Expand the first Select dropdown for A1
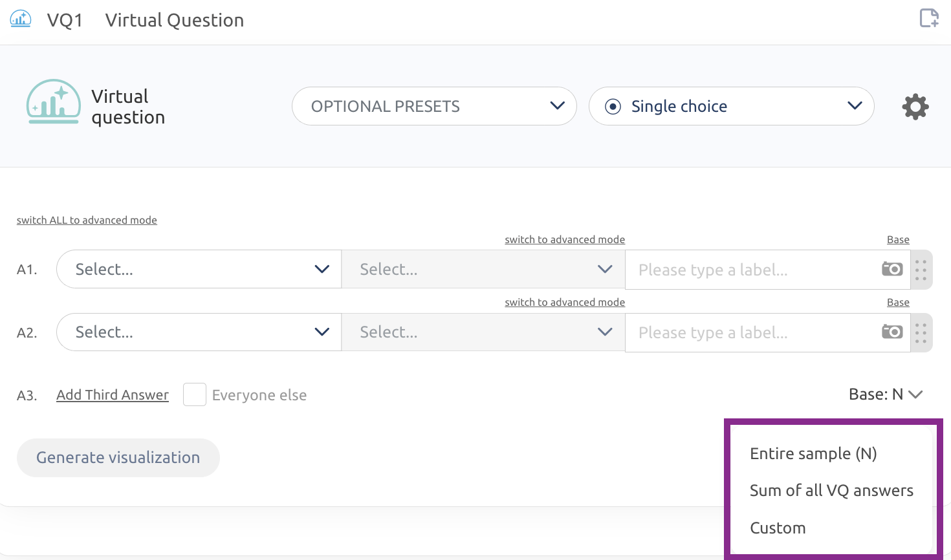 coord(199,269)
